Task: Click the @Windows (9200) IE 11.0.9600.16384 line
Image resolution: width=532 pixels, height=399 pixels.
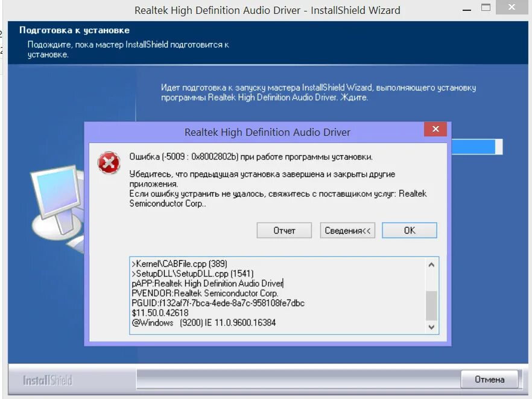Action: coord(204,322)
